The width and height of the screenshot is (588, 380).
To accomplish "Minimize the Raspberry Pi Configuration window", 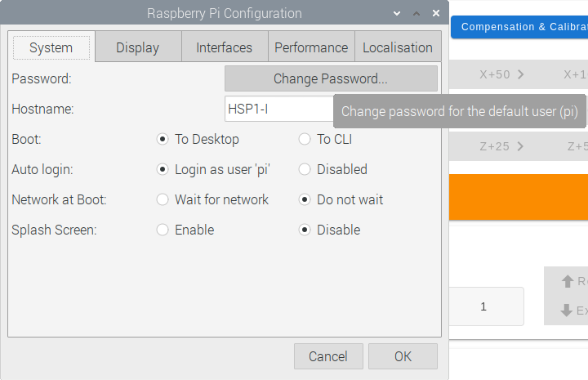I will pos(397,14).
